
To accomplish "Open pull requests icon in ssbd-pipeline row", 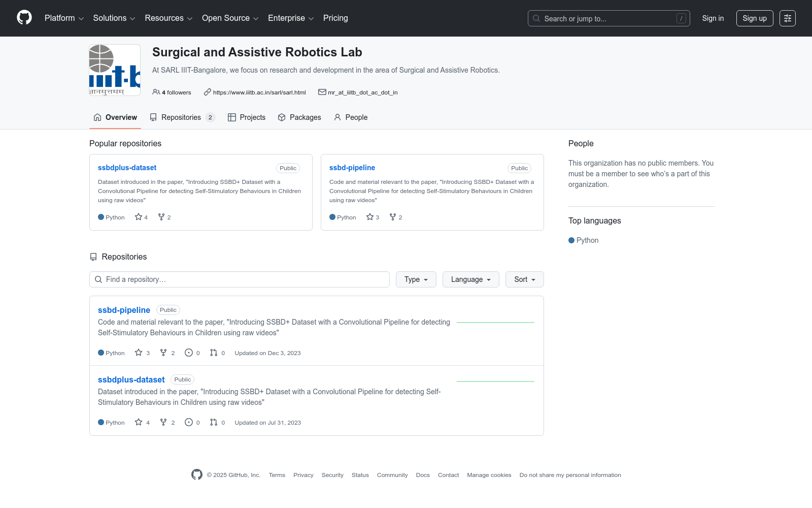I will click(214, 353).
